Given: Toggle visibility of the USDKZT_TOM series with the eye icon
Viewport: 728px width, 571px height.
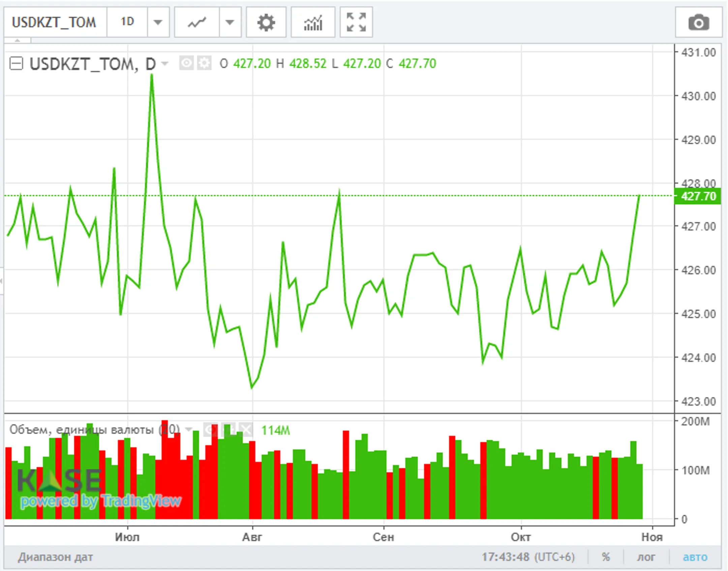Looking at the screenshot, I should point(186,63).
